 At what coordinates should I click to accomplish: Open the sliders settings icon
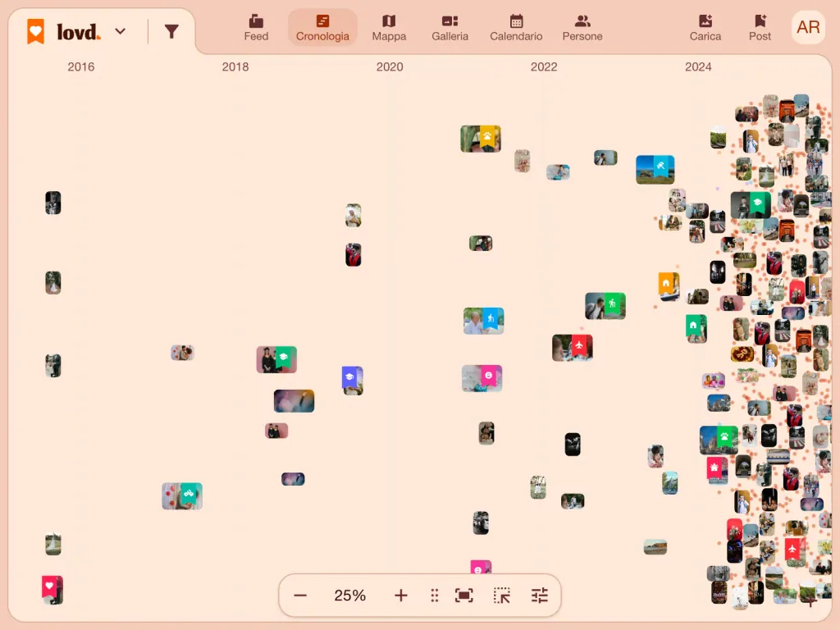pos(540,596)
